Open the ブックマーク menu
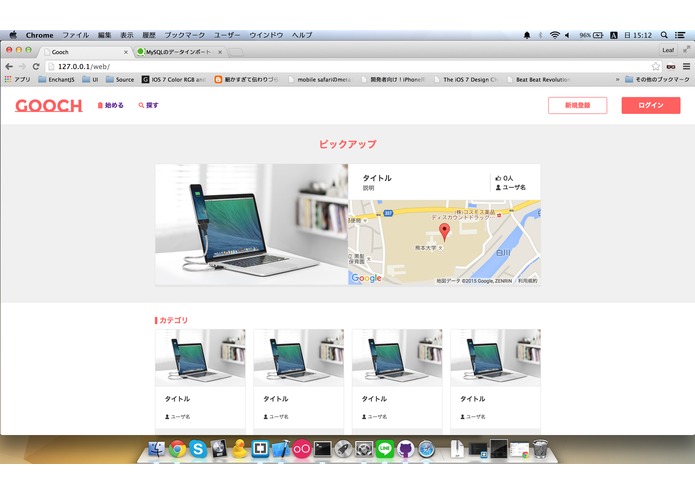Screen dimensions: 695x494 point(185,35)
